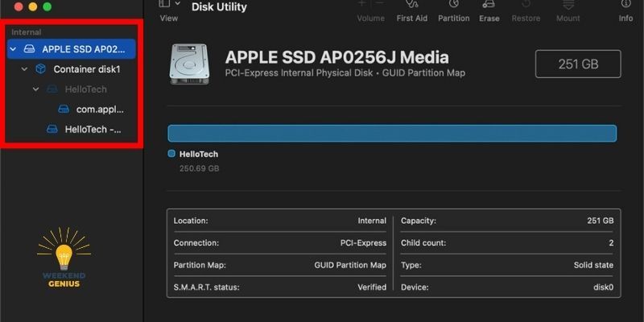Select the greyed HelloTech volume

(85, 89)
